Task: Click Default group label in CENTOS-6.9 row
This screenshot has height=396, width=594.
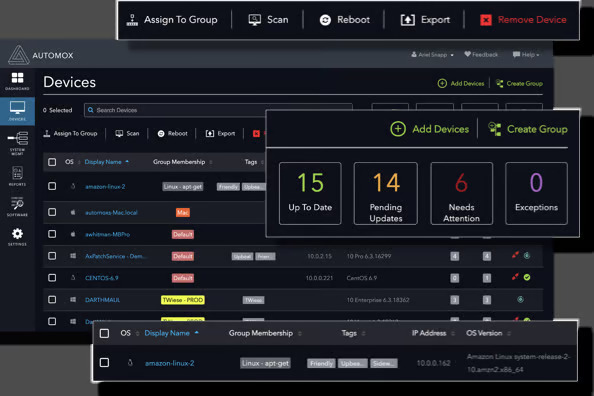Action: (183, 278)
